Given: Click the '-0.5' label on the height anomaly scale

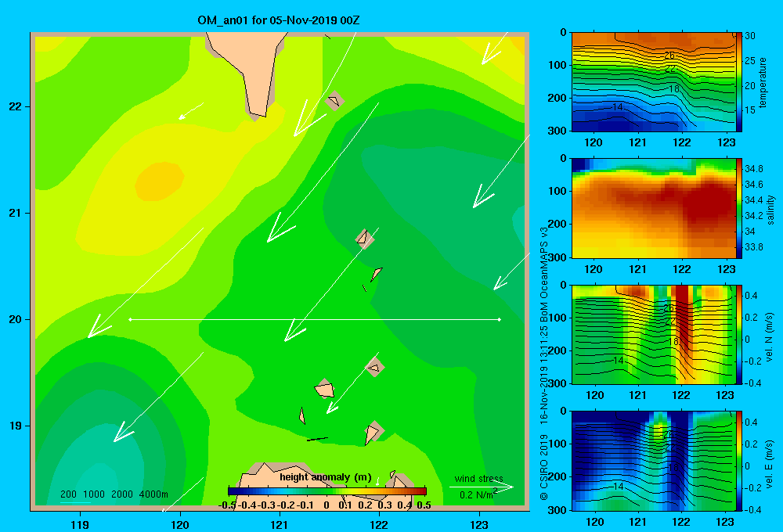Looking at the screenshot, I should click(227, 505).
